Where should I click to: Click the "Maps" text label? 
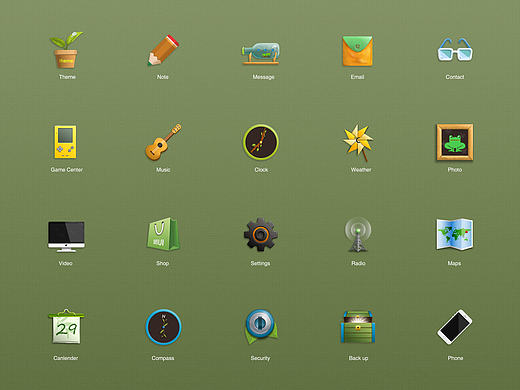click(x=454, y=263)
